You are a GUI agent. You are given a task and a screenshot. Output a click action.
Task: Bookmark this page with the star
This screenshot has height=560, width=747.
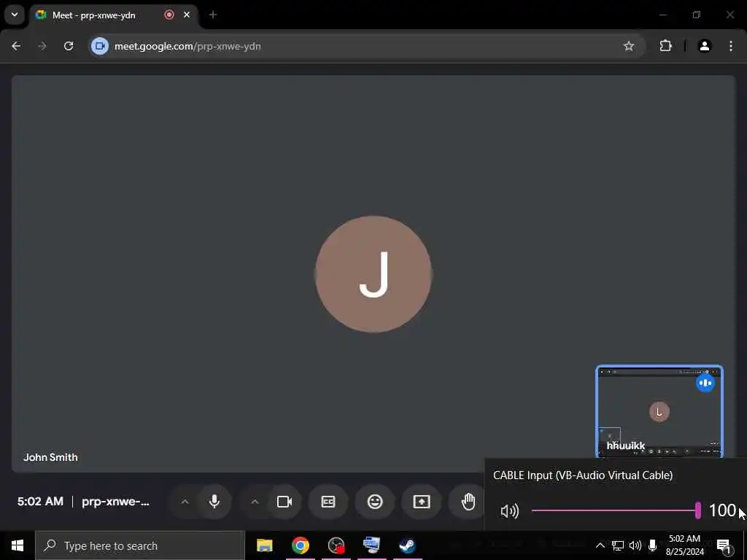629,46
